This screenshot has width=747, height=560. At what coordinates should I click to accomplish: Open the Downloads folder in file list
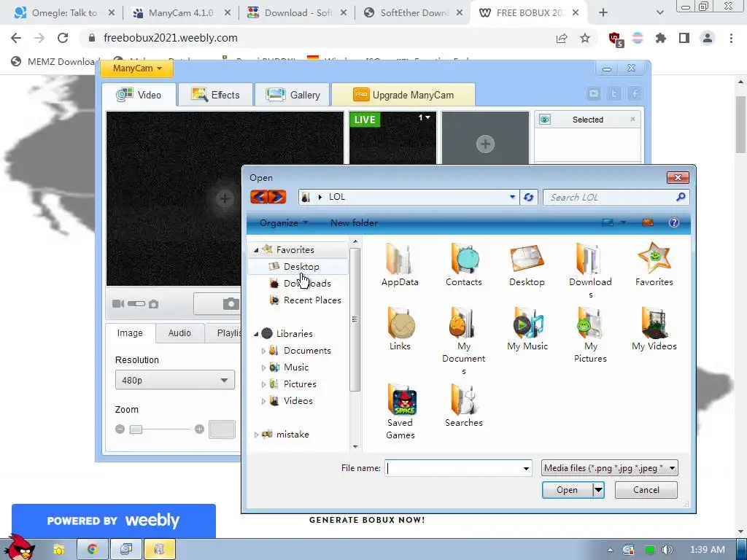(x=590, y=259)
